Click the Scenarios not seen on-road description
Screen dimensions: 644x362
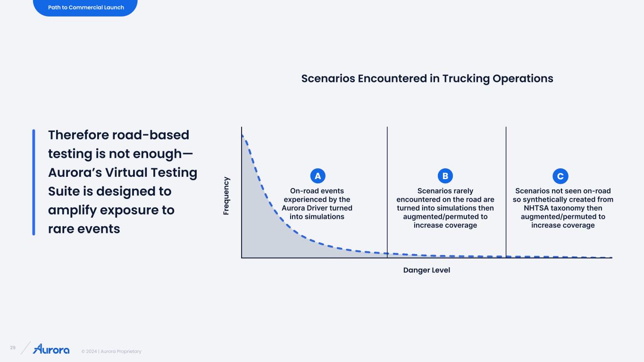(x=563, y=208)
